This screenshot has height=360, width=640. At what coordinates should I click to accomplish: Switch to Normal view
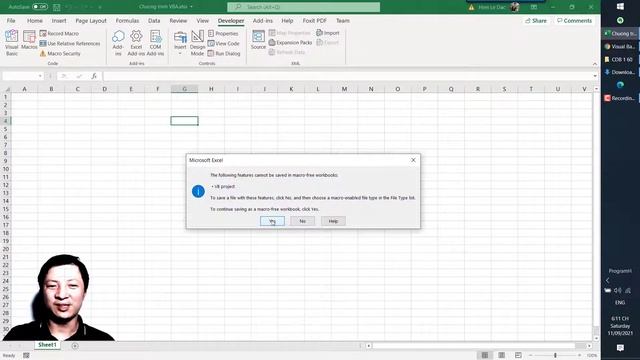tap(484, 355)
